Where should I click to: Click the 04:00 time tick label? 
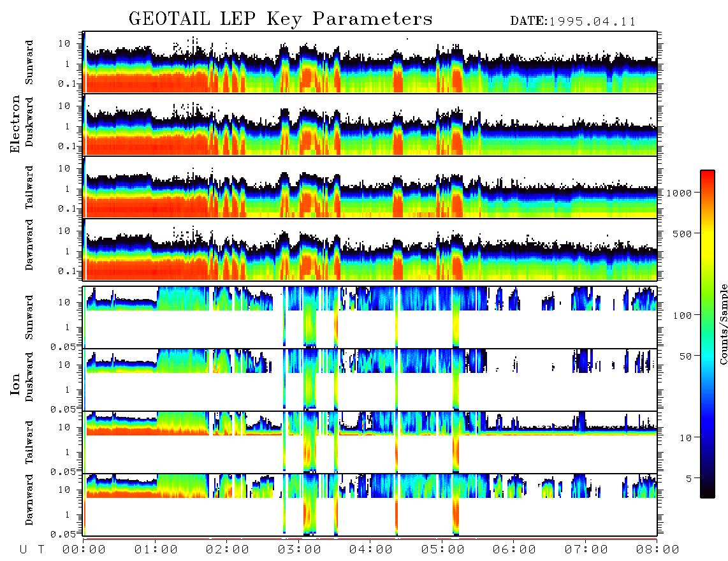(x=371, y=550)
